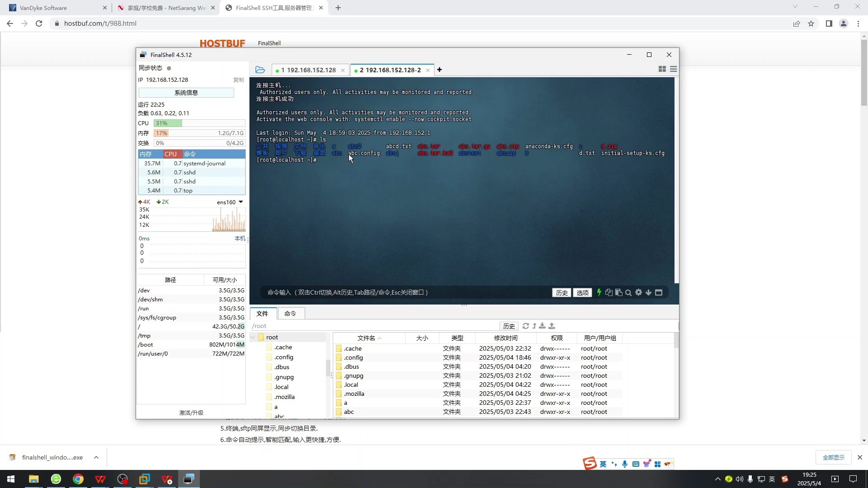Click the paste icon in terminal toolbar
The image size is (868, 488).
point(619,292)
